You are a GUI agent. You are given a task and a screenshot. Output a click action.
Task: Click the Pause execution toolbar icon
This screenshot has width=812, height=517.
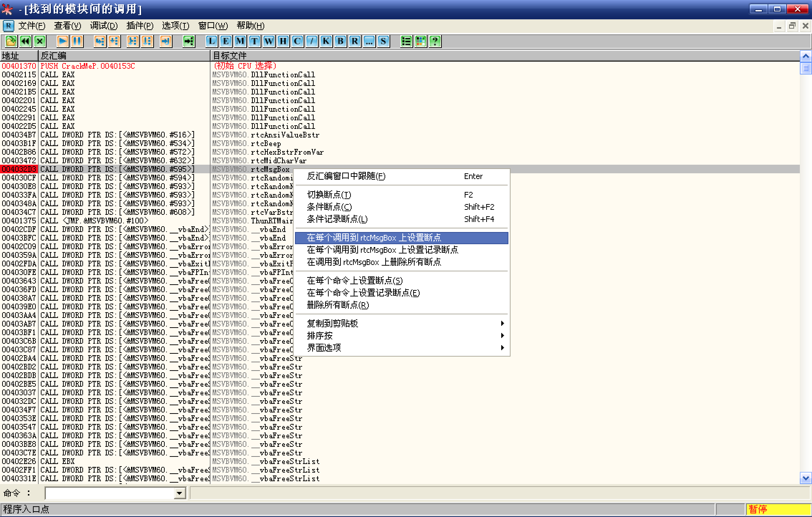tap(77, 41)
